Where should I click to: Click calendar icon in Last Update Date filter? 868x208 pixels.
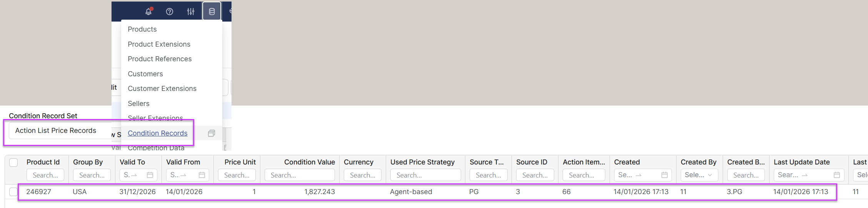836,175
